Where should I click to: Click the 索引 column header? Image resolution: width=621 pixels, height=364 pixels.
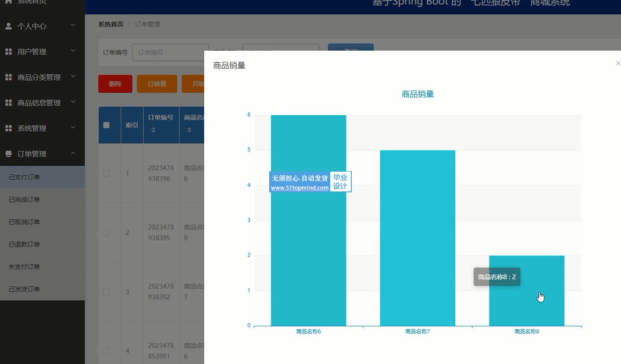pyautogui.click(x=132, y=125)
